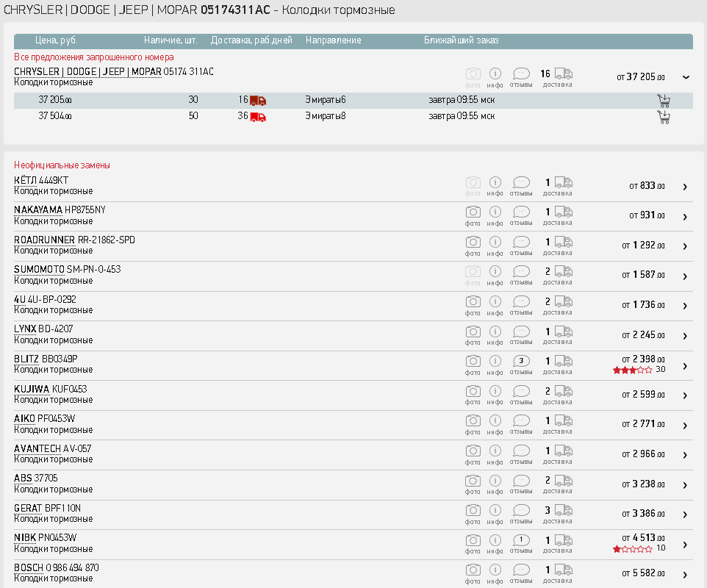This screenshot has width=707, height=588.
Task: Collapse the CHRYSLER 05174311AC offers list
Action: (x=686, y=77)
